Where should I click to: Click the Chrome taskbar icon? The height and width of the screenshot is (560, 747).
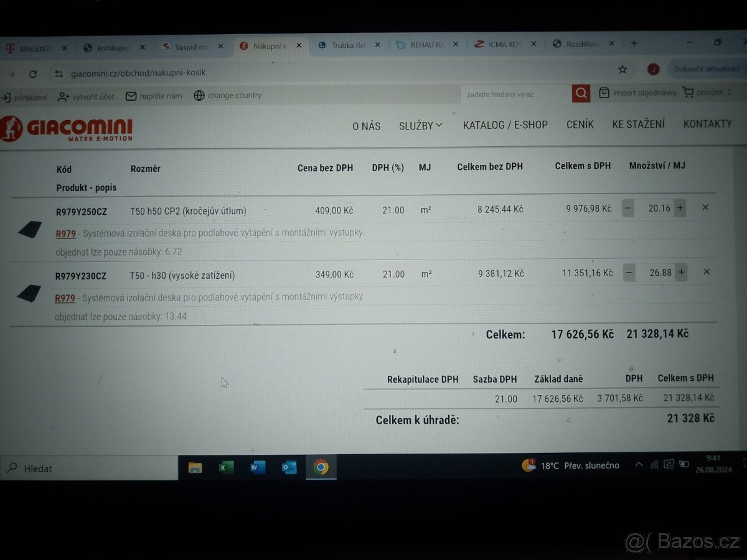[x=321, y=467]
